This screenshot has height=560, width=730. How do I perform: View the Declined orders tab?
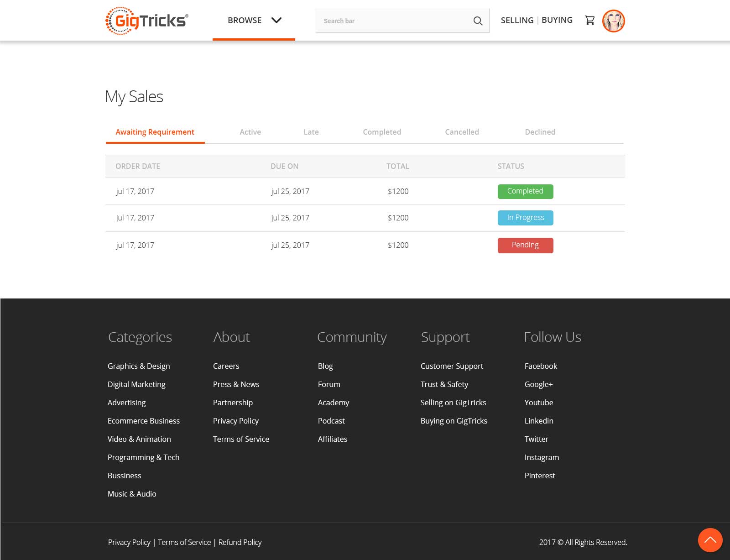pyautogui.click(x=540, y=132)
